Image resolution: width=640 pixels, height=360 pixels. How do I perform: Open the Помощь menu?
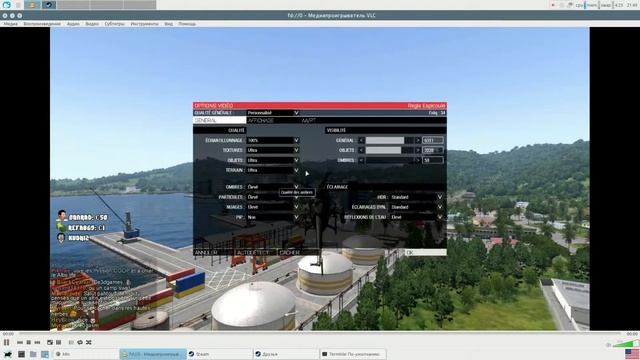(x=187, y=24)
